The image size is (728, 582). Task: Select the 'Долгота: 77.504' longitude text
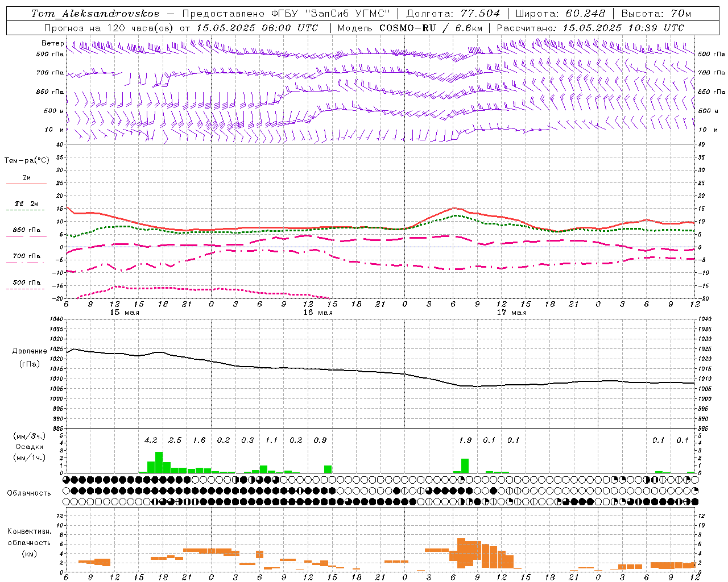click(453, 14)
